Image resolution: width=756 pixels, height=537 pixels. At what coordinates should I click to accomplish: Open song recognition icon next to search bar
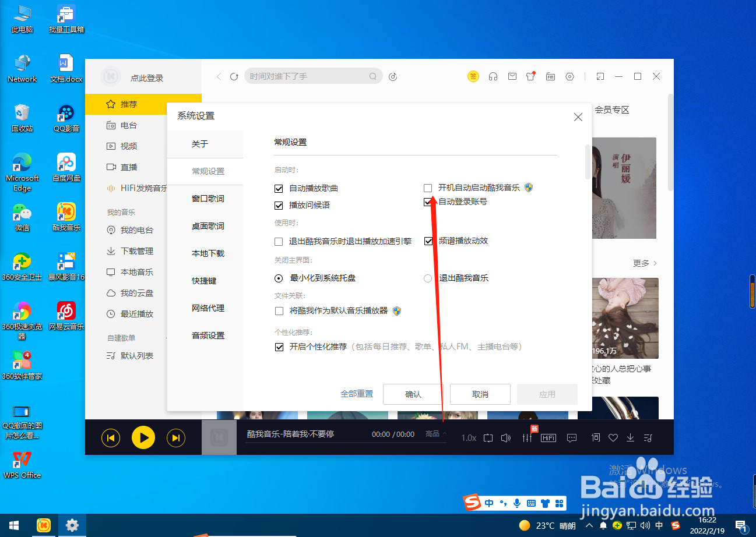[393, 76]
